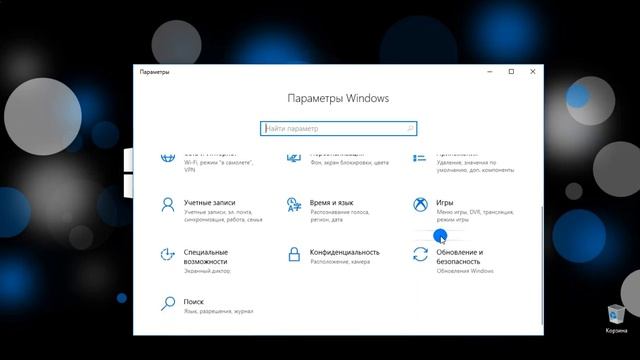Click 'Wi-Fi, режим в самолете, VPN' description text
The image size is (640, 360).
coord(218,166)
